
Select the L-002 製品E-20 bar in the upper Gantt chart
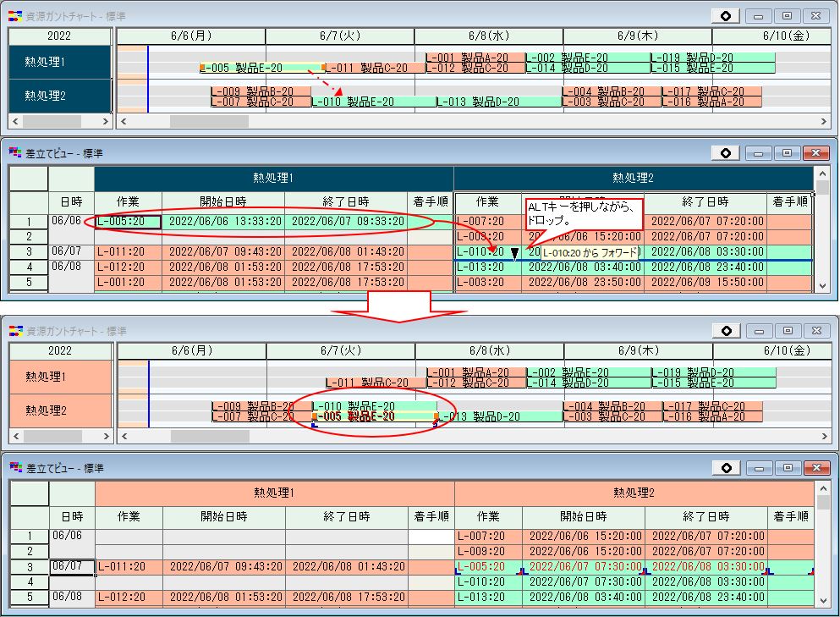[588, 58]
